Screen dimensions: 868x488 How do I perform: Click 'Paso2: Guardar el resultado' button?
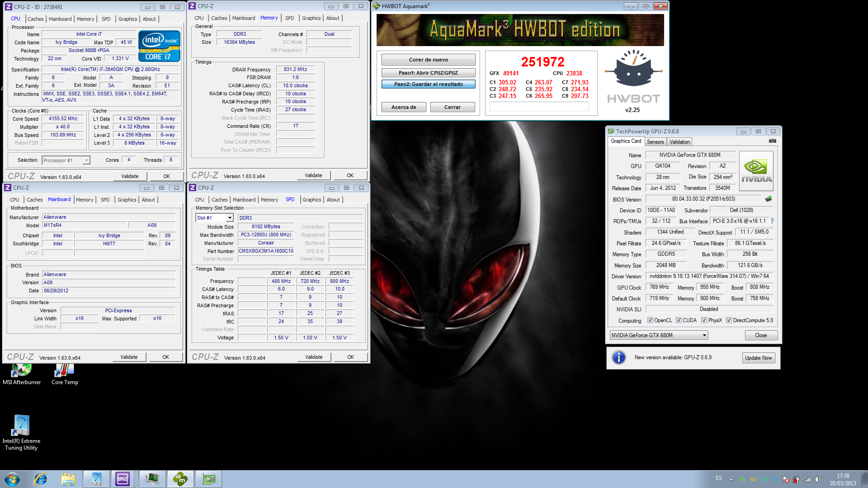(428, 84)
